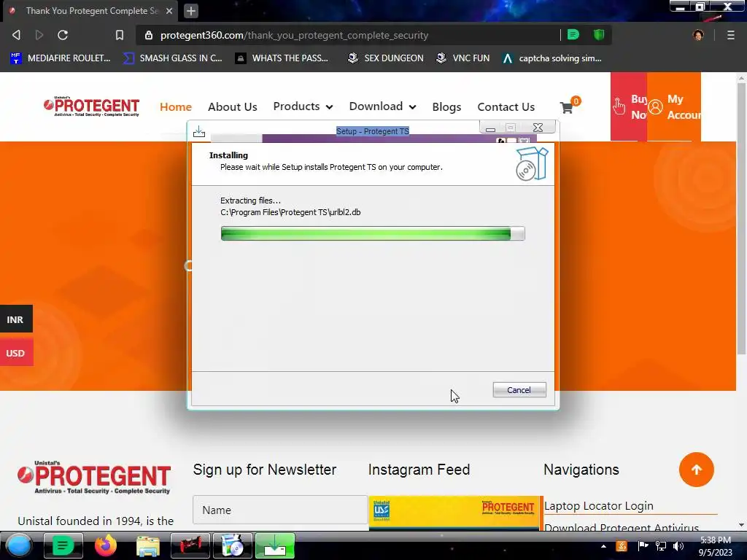Open the browser profile avatar
Viewport: 747px width, 560px height.
[x=698, y=35]
